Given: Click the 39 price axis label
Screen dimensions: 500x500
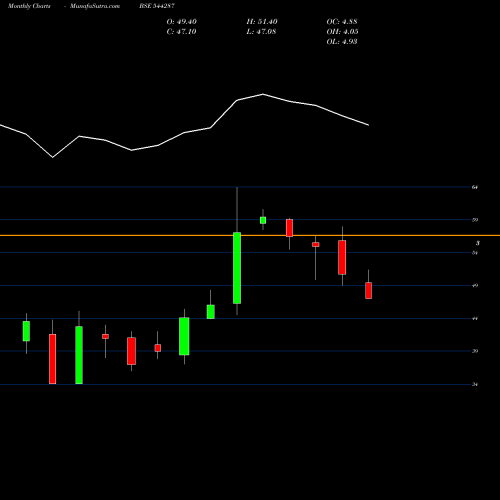Looking at the screenshot, I should click(x=475, y=351).
